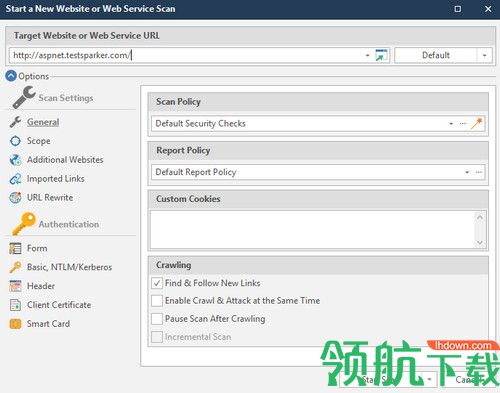
Task: Open the Additional Websites page
Action: 65,160
